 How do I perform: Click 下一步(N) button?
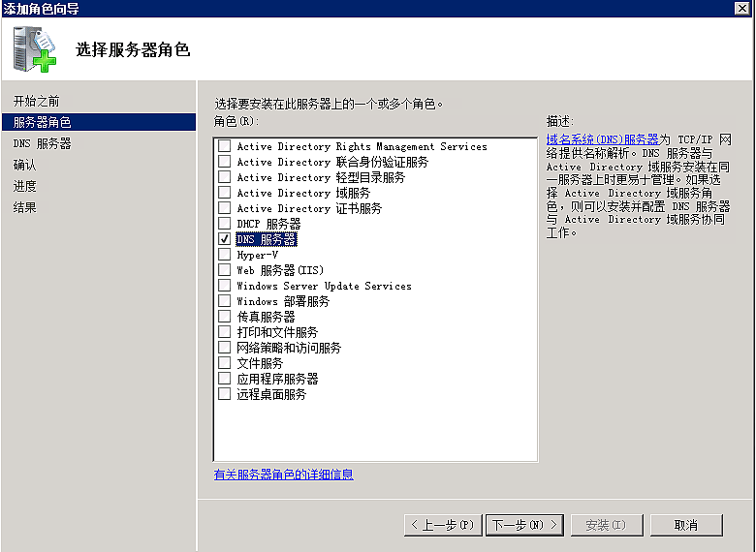(x=524, y=525)
